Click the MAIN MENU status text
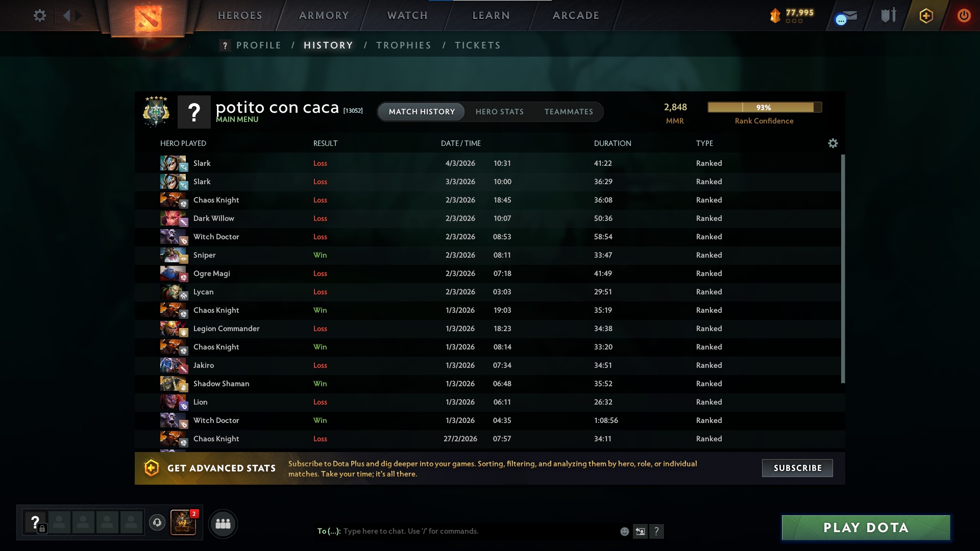 (237, 119)
